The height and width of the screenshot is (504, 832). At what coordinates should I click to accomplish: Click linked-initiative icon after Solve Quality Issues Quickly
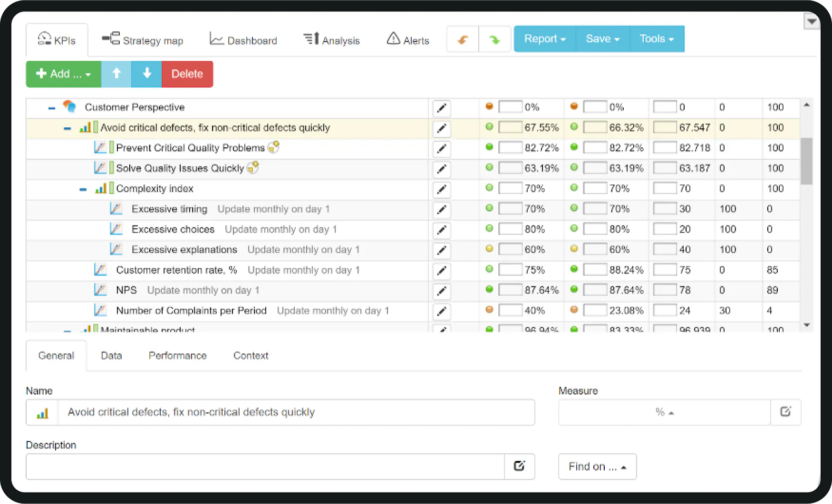(x=253, y=168)
